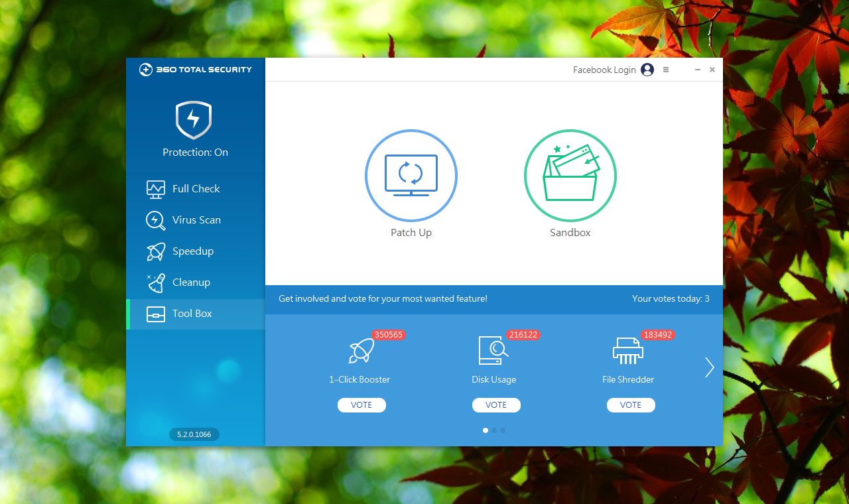Image resolution: width=849 pixels, height=504 pixels.
Task: Open the Speedup section
Action: click(196, 251)
